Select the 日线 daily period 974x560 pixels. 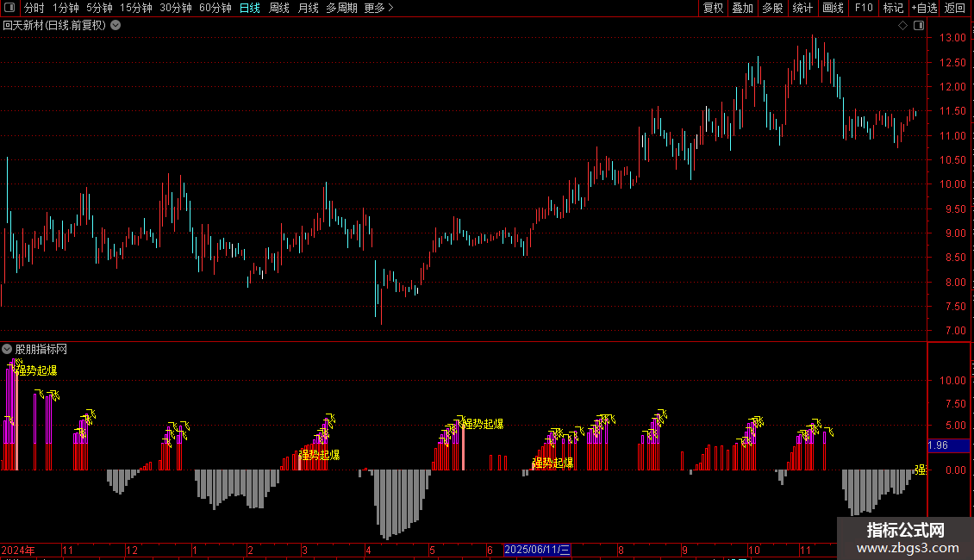coord(250,8)
